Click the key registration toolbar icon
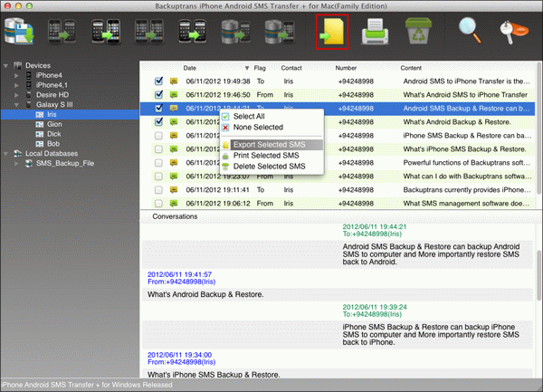Screen dimensions: 543x392 click(x=514, y=32)
